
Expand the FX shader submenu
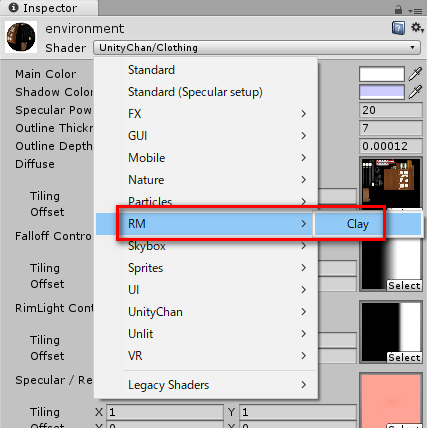point(206,114)
